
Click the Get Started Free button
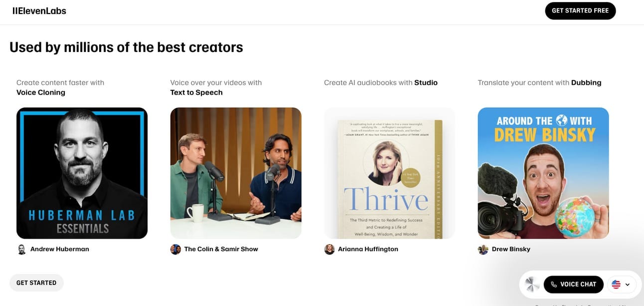click(x=580, y=11)
